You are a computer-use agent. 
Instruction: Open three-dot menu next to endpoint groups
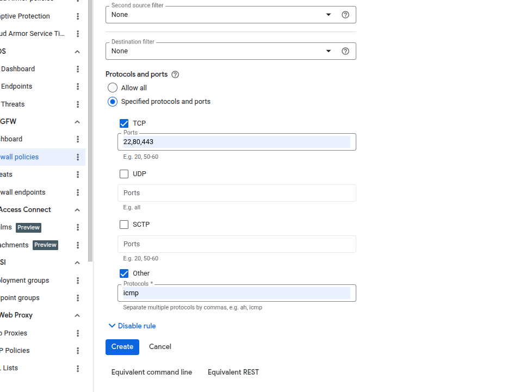(78, 298)
